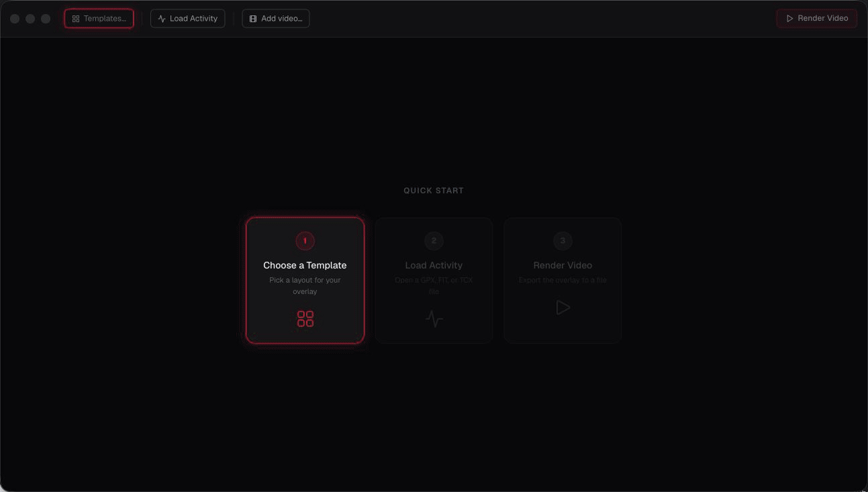Screen dimensions: 868x492
Task: Start rendering with the top-right Render Video button
Action: tap(817, 19)
